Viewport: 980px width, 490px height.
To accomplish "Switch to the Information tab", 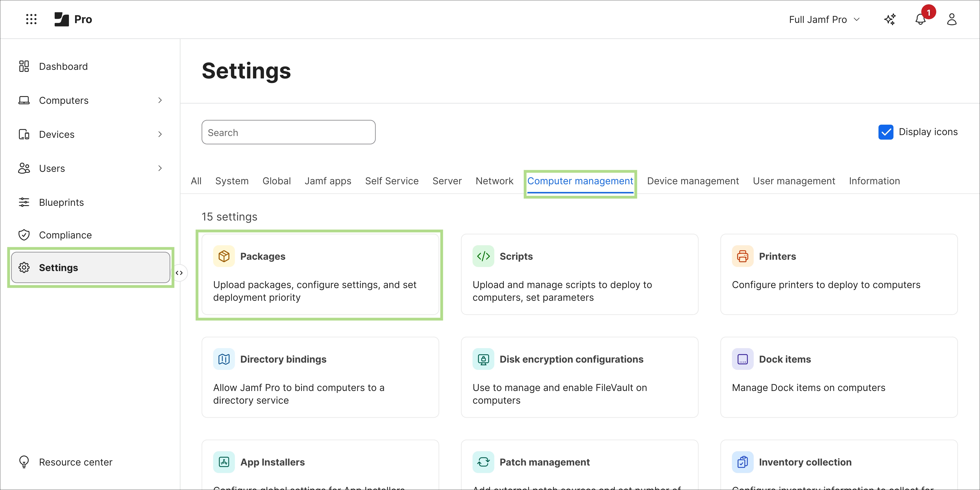I will coord(874,181).
